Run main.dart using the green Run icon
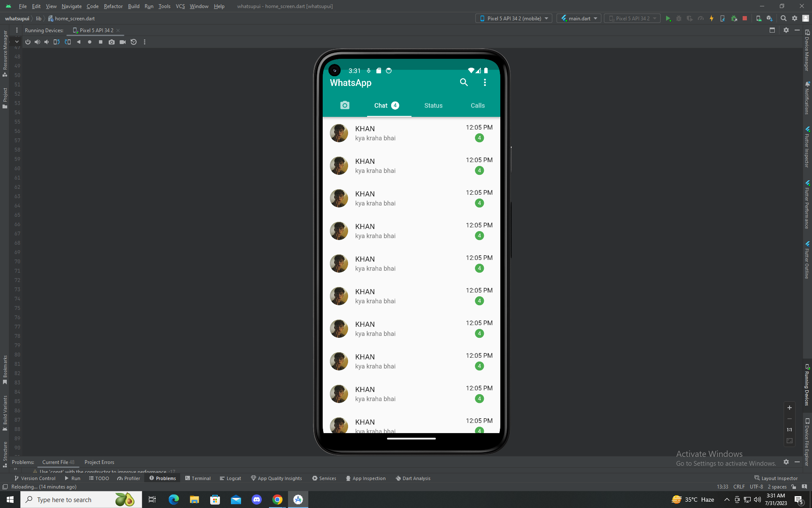 pos(669,18)
